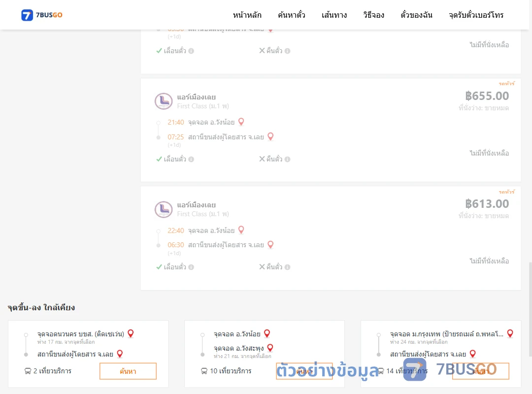
Task: Open ตั๋วของฉัน menu item
Action: tap(416, 15)
